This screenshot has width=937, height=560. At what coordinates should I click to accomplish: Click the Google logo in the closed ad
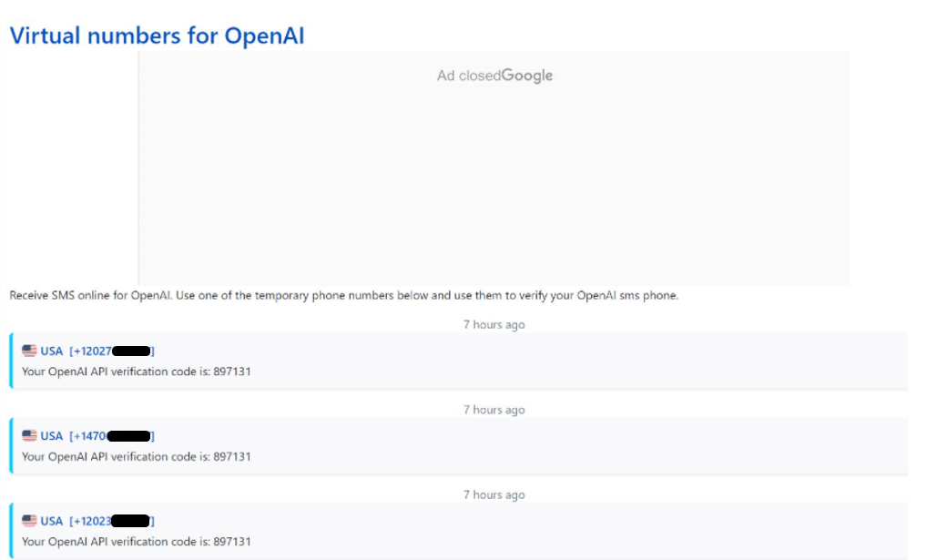pos(527,76)
